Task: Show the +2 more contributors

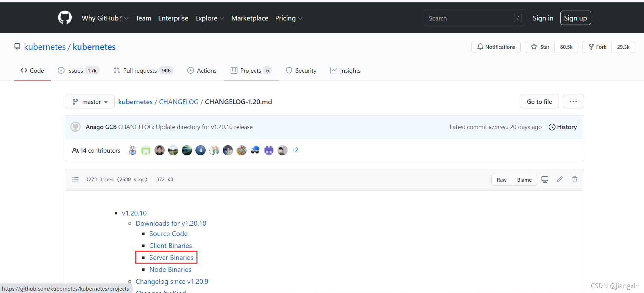Action: tap(295, 150)
